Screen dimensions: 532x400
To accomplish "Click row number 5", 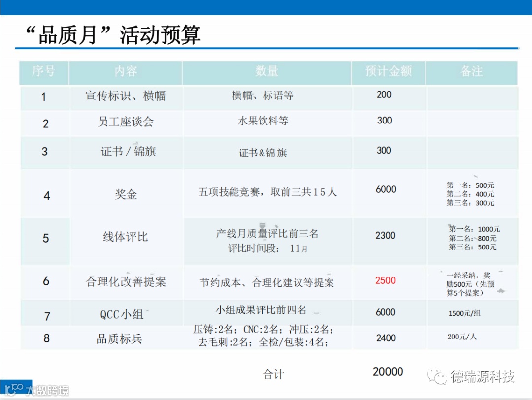I will [x=46, y=238].
